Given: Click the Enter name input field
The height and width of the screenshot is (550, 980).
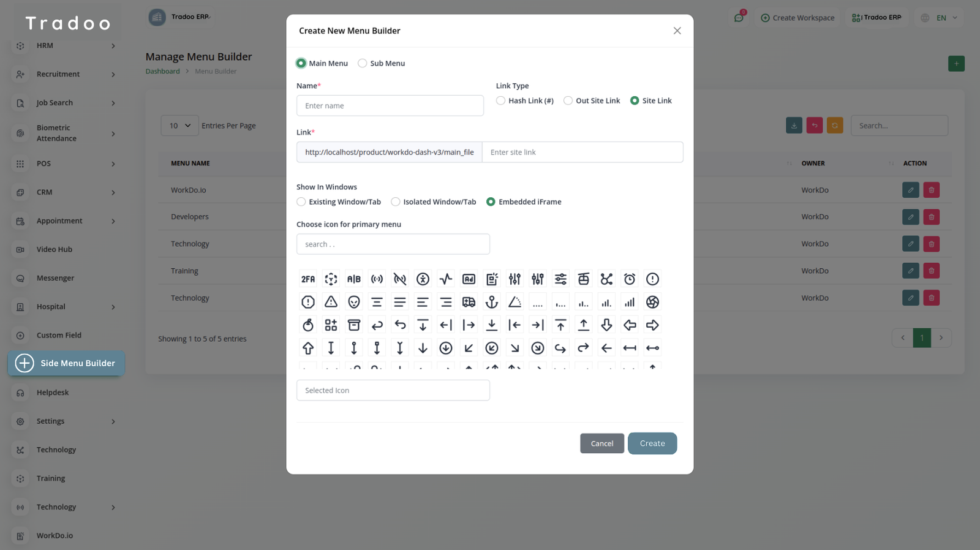Looking at the screenshot, I should tap(390, 106).
